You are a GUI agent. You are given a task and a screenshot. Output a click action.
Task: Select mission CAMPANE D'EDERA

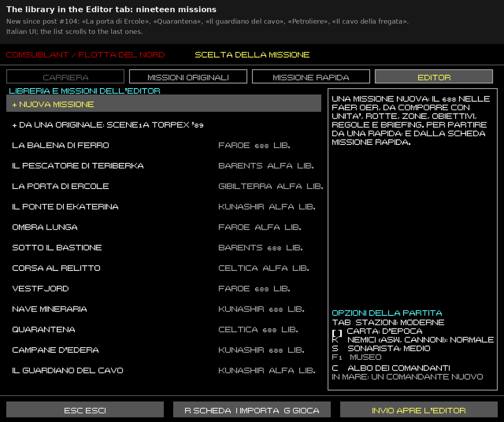click(164, 350)
